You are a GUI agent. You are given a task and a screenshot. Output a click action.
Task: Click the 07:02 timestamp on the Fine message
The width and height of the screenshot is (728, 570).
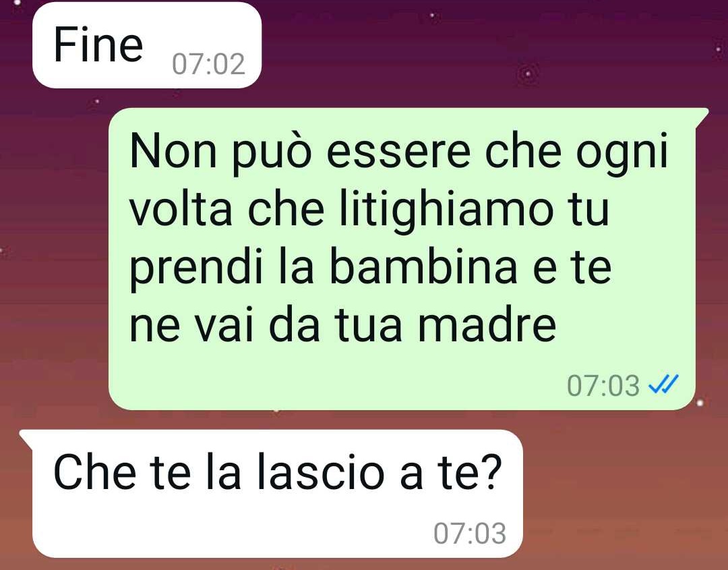tap(208, 64)
